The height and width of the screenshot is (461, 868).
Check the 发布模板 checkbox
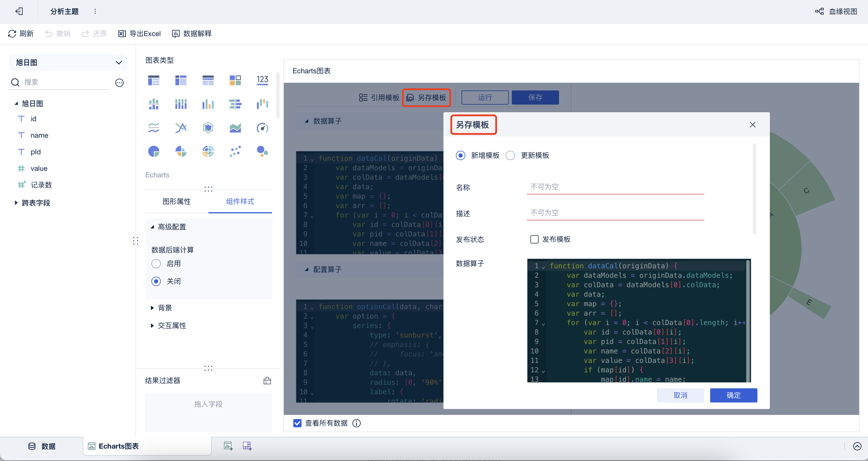tap(534, 239)
